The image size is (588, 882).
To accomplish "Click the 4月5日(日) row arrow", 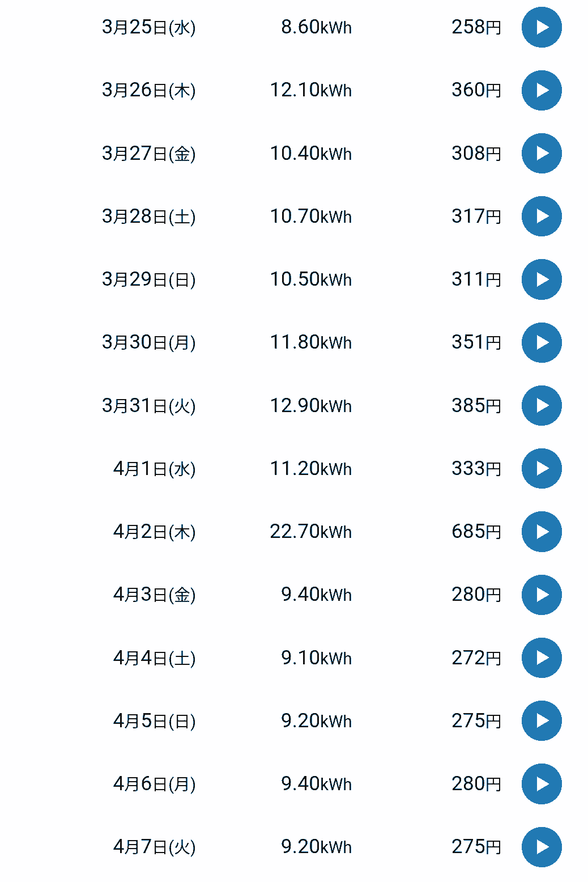I will [542, 720].
